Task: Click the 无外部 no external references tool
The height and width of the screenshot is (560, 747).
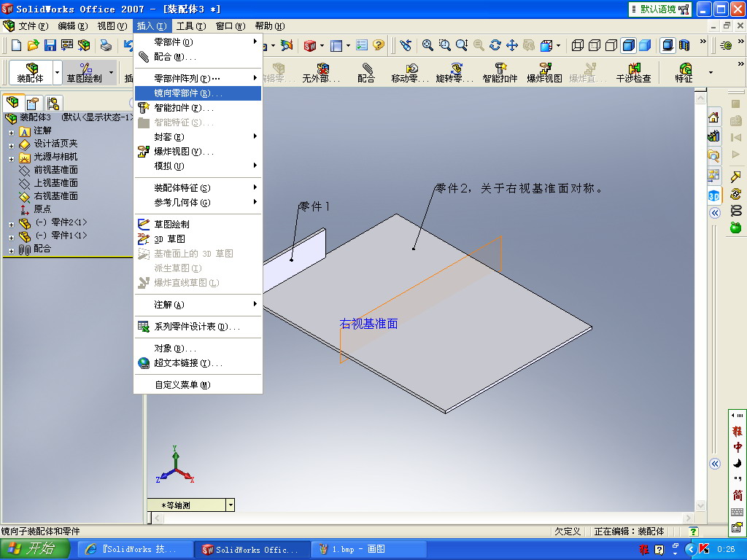Action: (321, 72)
